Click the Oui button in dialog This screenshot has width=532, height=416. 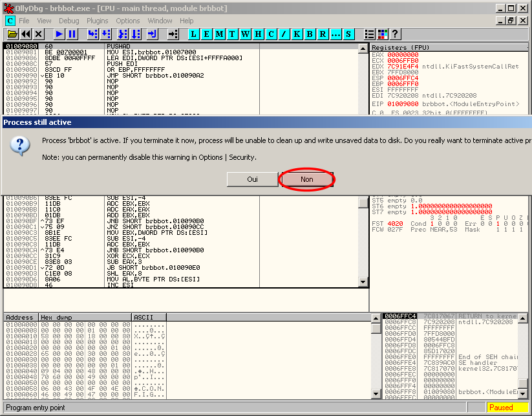252,180
